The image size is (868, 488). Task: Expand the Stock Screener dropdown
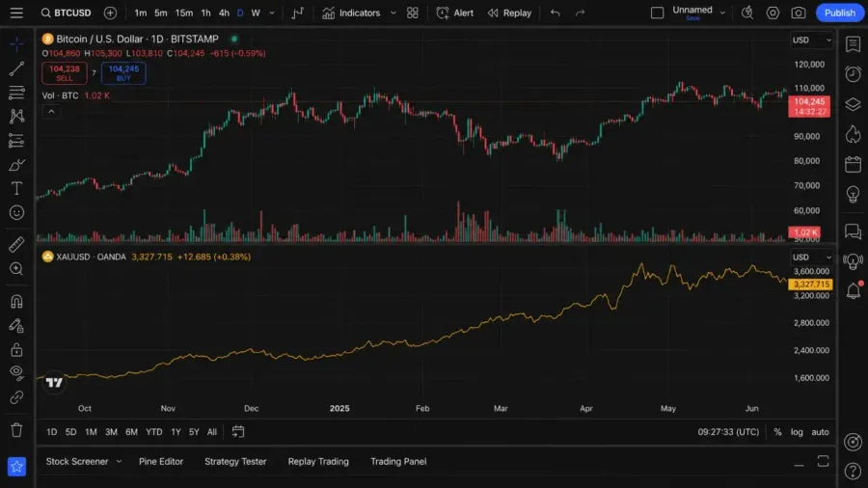[x=119, y=461]
